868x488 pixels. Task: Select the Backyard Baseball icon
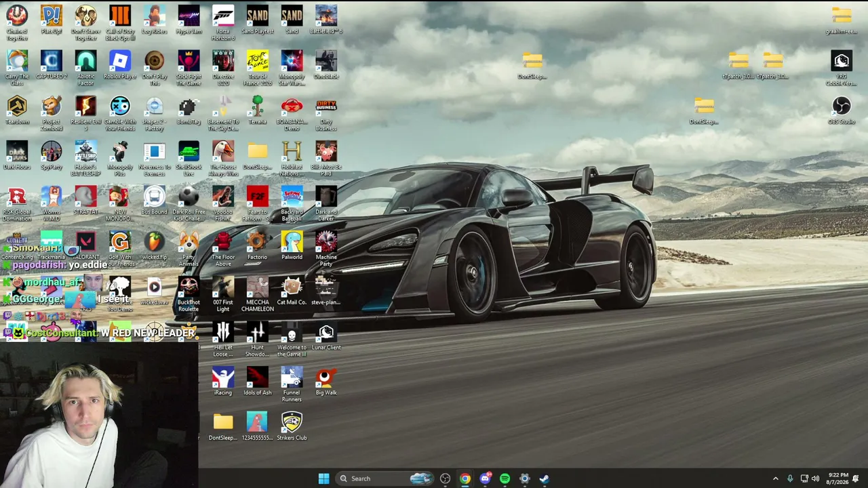(292, 203)
